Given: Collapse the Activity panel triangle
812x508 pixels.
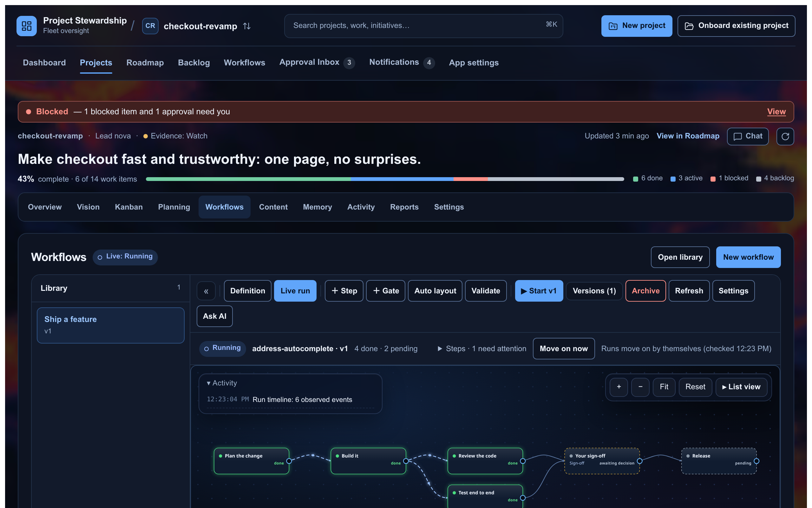Looking at the screenshot, I should pyautogui.click(x=208, y=383).
